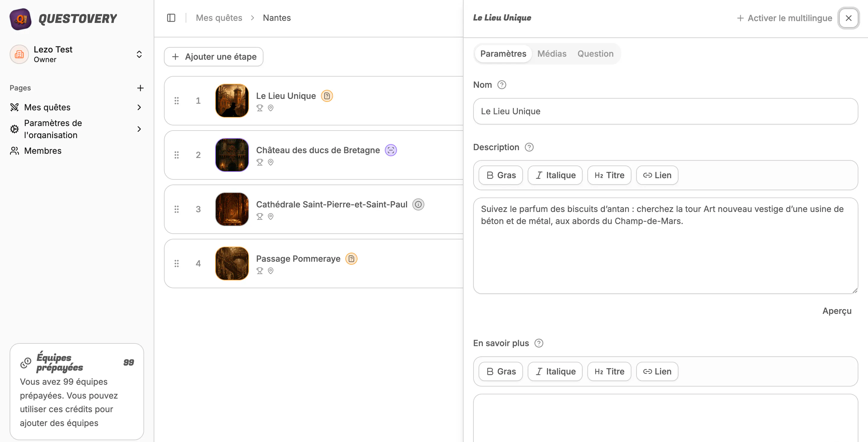Grab the drag handle of Passage Pommeraye
This screenshot has width=868, height=442.
(177, 264)
